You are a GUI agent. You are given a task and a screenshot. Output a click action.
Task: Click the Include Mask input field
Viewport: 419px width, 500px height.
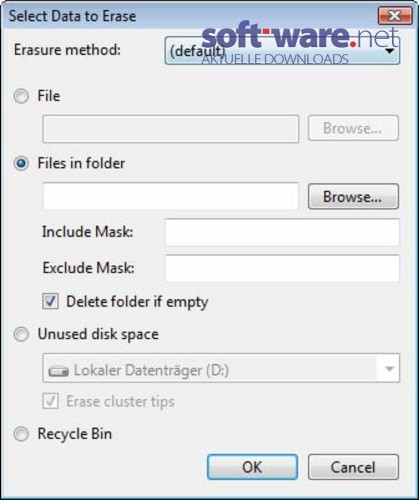click(282, 232)
